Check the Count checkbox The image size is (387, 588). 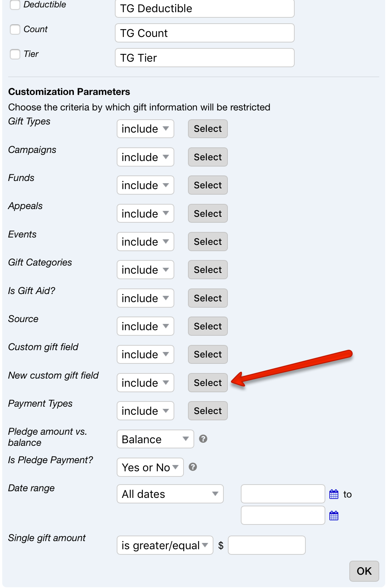15,29
